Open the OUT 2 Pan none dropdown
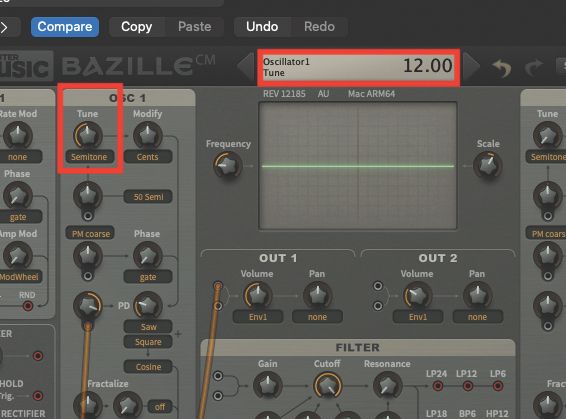Screen dimensions: 566x419 (x=477, y=317)
